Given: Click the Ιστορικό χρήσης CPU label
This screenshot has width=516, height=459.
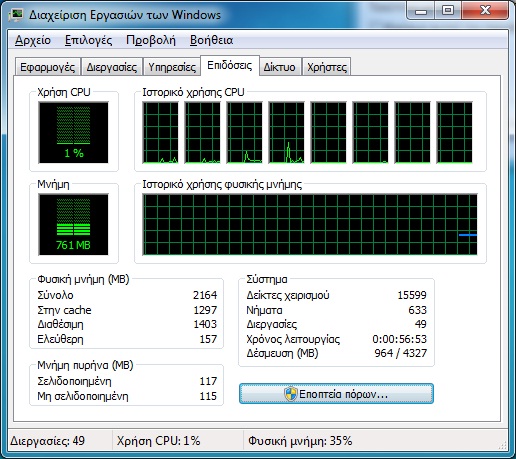Looking at the screenshot, I should pyautogui.click(x=193, y=92).
